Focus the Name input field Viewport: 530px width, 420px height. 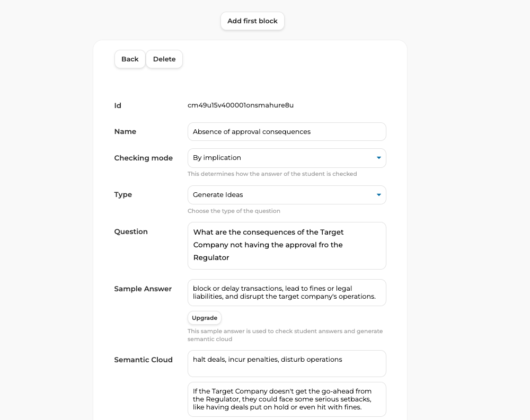click(287, 132)
